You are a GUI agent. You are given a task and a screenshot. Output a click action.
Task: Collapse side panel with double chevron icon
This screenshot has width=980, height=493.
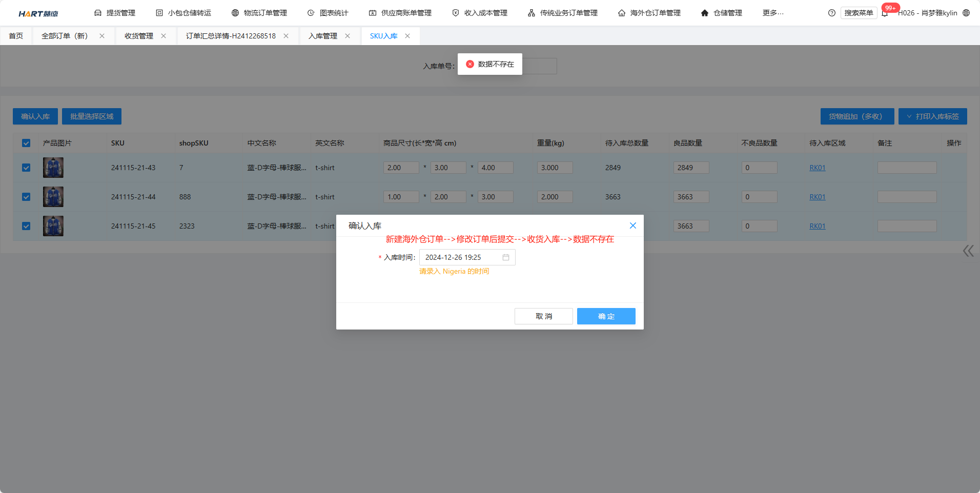click(x=968, y=251)
